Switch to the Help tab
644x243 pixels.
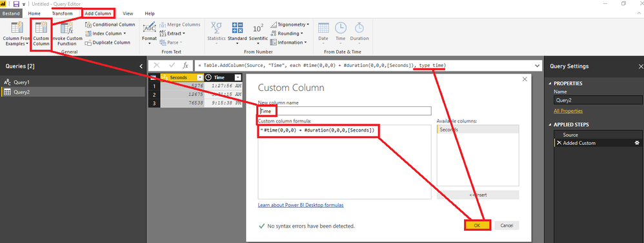click(150, 14)
